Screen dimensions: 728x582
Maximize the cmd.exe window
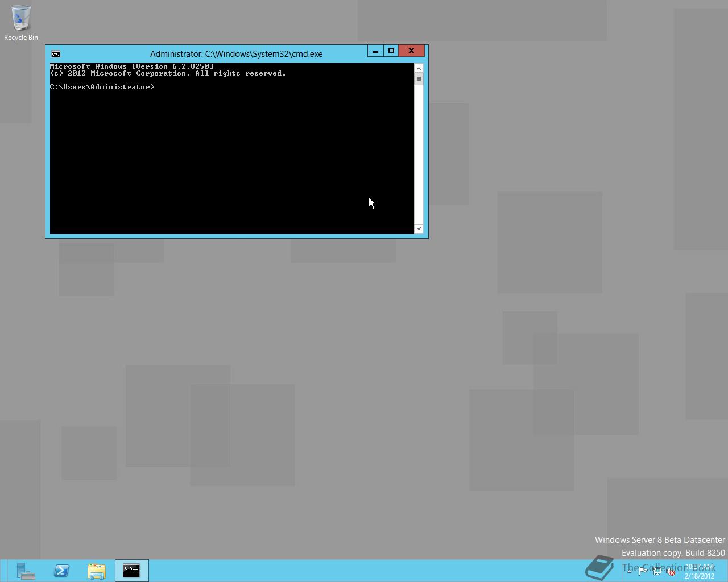click(391, 51)
